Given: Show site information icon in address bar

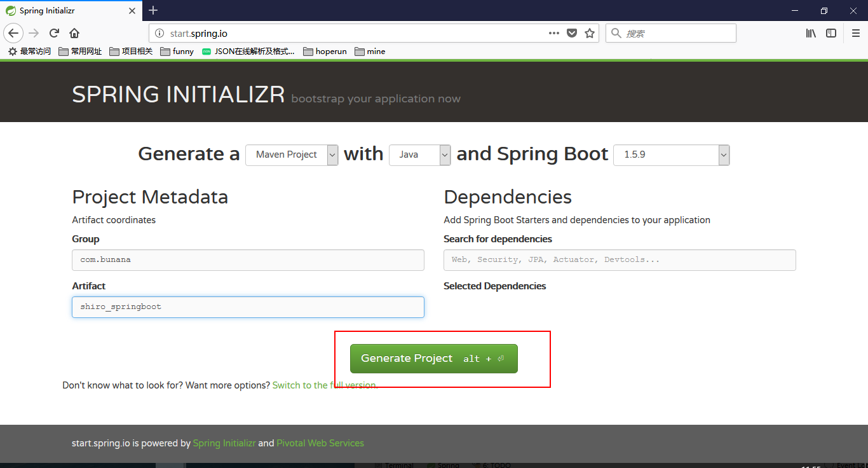Looking at the screenshot, I should pos(160,33).
